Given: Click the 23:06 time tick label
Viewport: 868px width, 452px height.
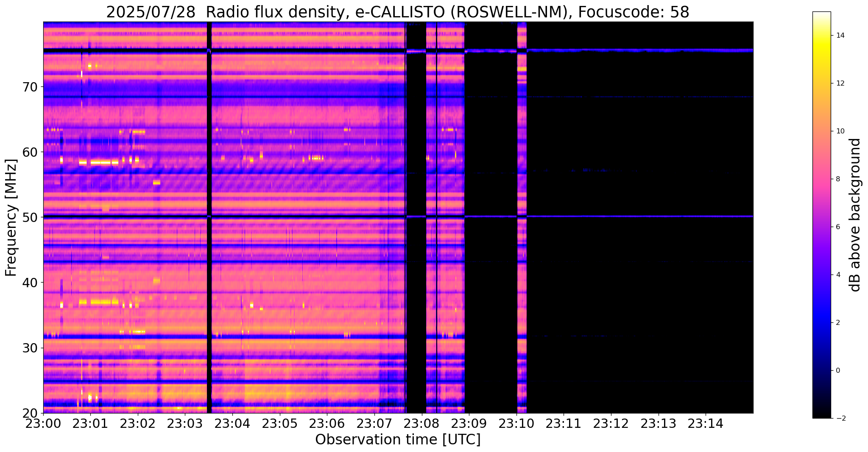Looking at the screenshot, I should tap(327, 423).
